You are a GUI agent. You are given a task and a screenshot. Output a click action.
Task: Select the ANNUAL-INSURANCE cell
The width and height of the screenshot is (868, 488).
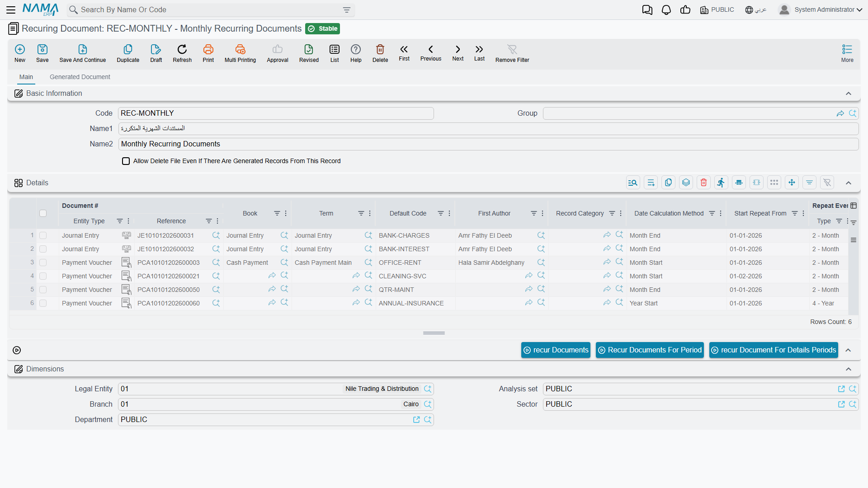click(415, 303)
